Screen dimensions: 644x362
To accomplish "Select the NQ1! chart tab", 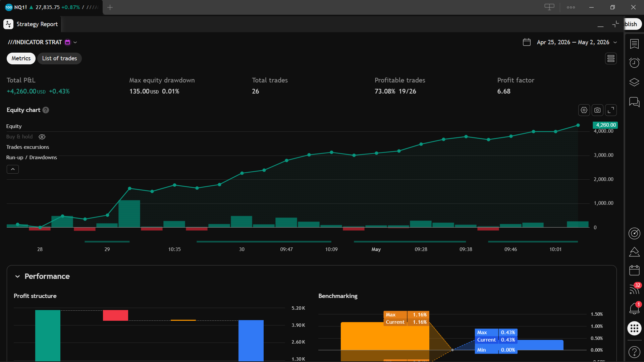I will click(51, 7).
